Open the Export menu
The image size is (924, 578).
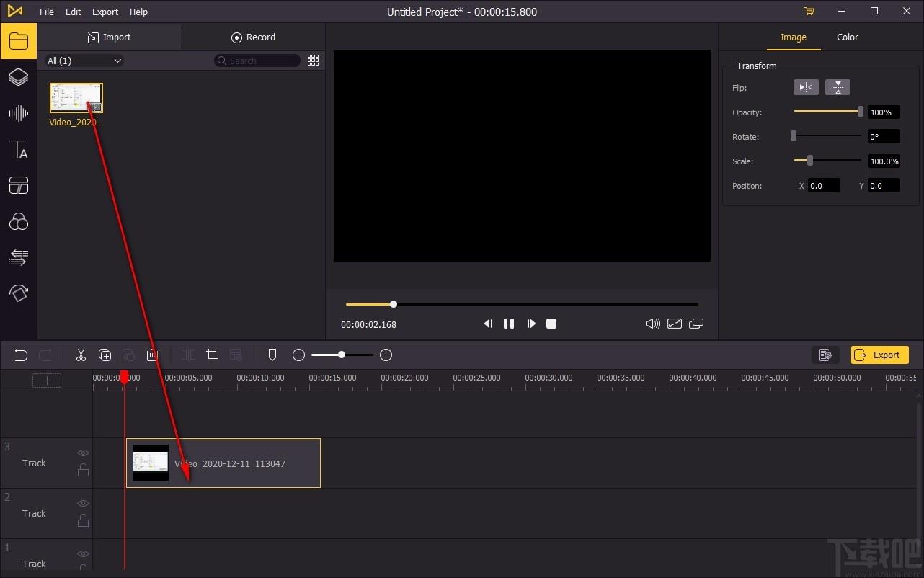pos(105,12)
